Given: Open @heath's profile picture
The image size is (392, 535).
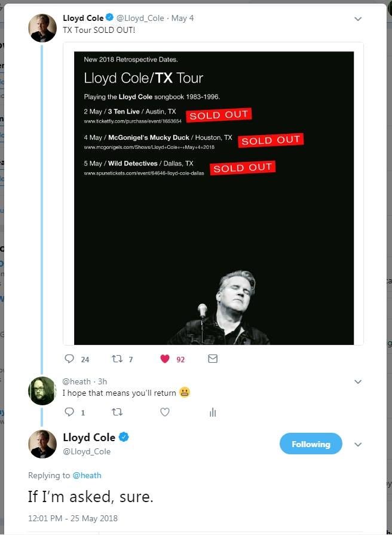Looking at the screenshot, I should point(42,391).
